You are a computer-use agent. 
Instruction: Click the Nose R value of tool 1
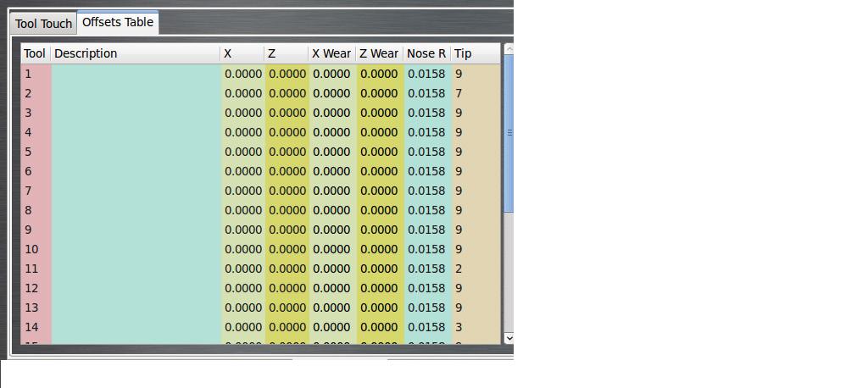[427, 74]
